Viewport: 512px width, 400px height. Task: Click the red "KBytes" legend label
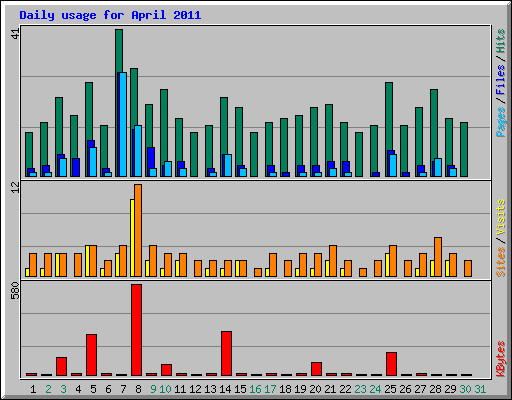click(500, 359)
